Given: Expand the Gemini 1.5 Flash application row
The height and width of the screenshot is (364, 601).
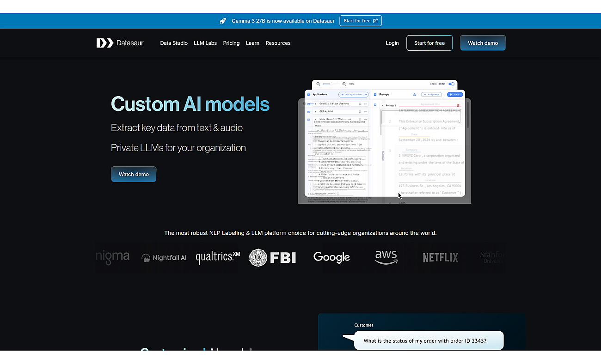Looking at the screenshot, I should (316, 104).
